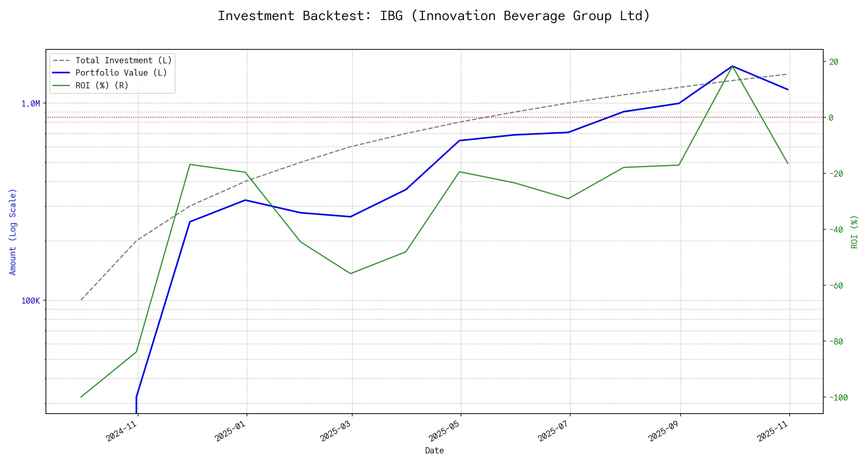Click the 2025-05 date axis label
This screenshot has width=868, height=463.
coord(444,431)
